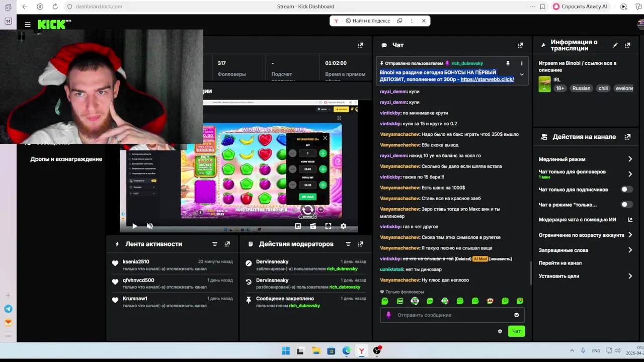Open File Explorer from the taskbar

point(316,351)
